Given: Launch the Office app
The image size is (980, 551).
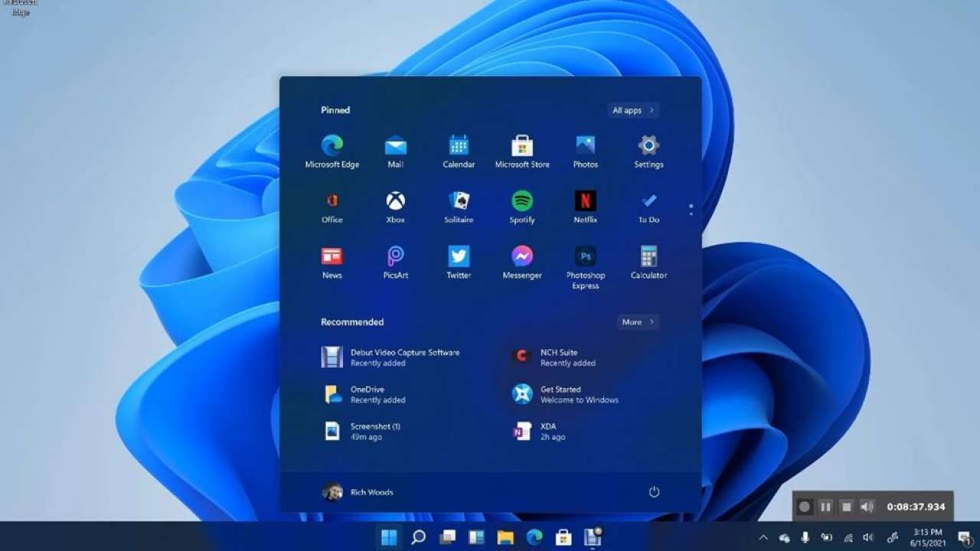Looking at the screenshot, I should (x=332, y=207).
